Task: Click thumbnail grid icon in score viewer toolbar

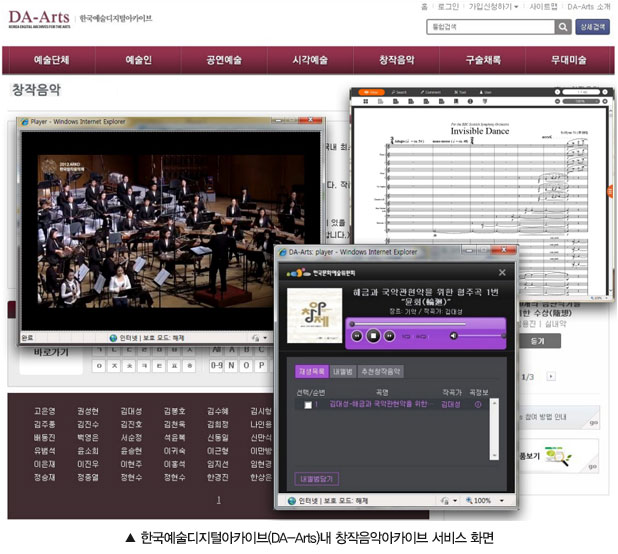Action: coord(365,102)
